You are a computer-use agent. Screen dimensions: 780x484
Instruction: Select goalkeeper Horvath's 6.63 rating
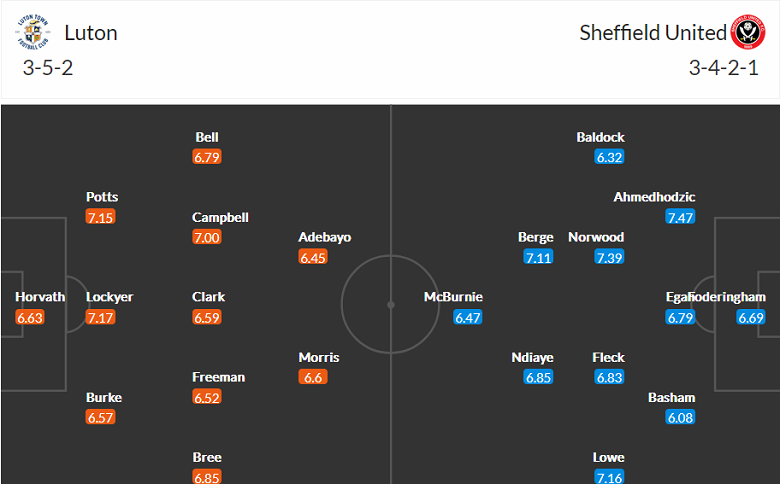pos(30,317)
